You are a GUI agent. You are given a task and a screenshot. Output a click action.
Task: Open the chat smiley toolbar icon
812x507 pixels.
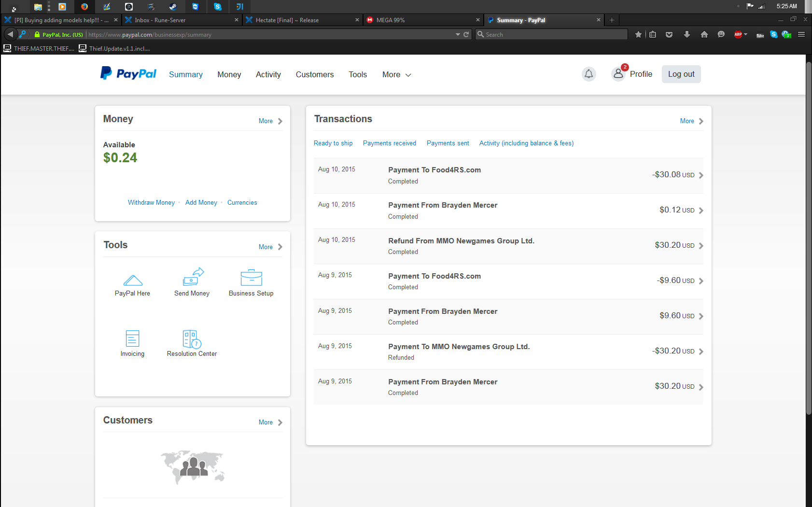tap(721, 34)
